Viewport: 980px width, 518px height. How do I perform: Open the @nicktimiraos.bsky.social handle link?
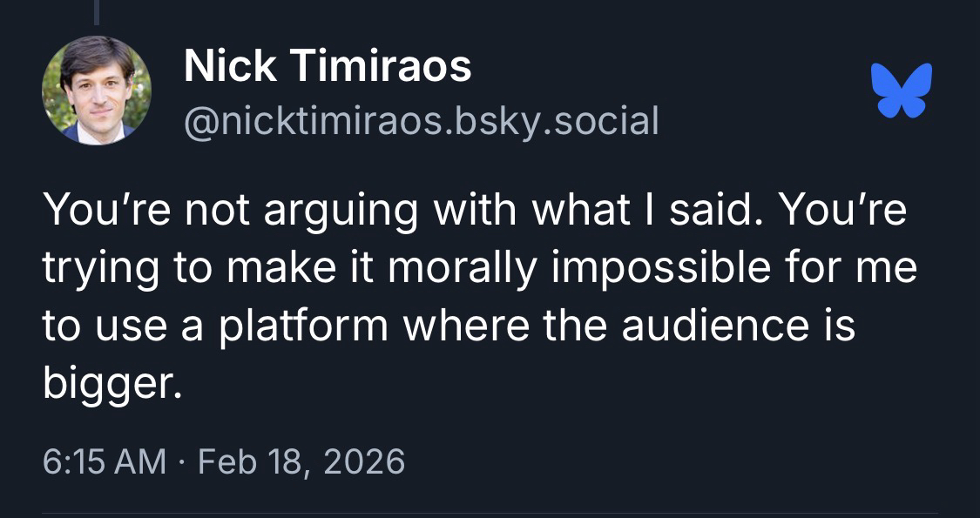421,121
